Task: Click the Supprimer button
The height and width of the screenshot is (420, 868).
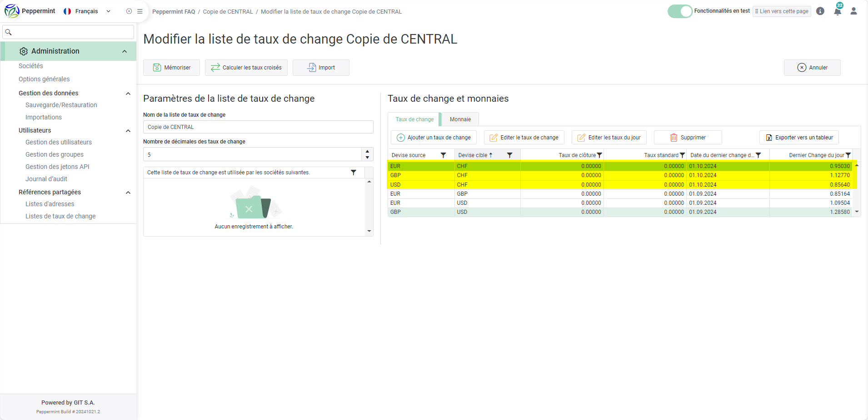Action: pos(688,138)
